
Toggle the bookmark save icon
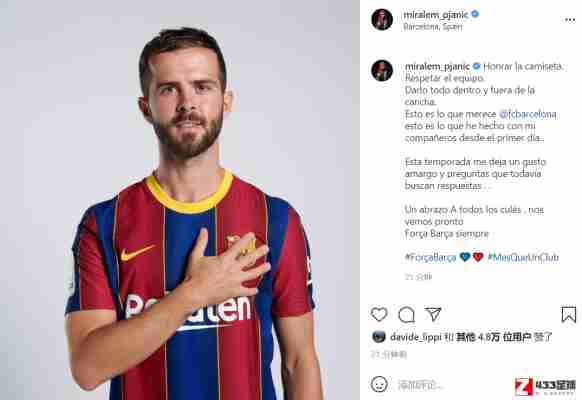click(x=568, y=315)
